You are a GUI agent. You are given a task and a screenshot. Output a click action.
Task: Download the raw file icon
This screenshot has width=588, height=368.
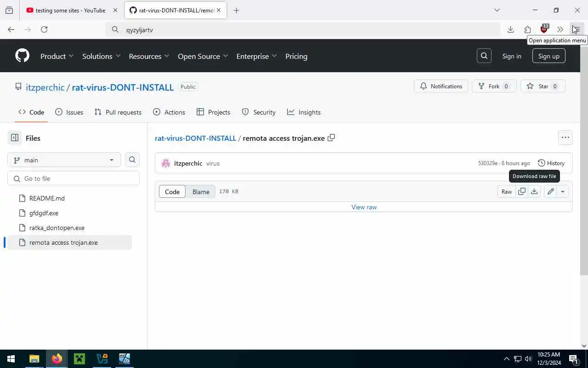[x=534, y=191]
